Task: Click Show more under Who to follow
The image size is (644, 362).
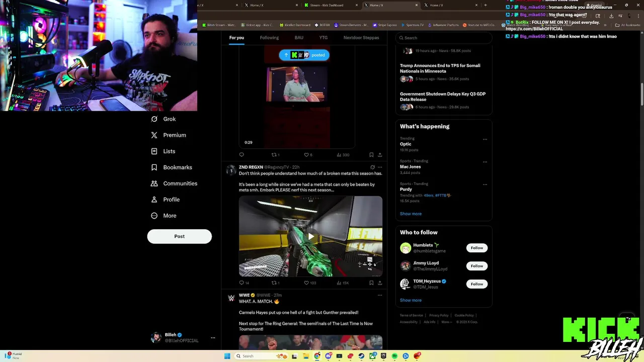Action: [x=411, y=300]
